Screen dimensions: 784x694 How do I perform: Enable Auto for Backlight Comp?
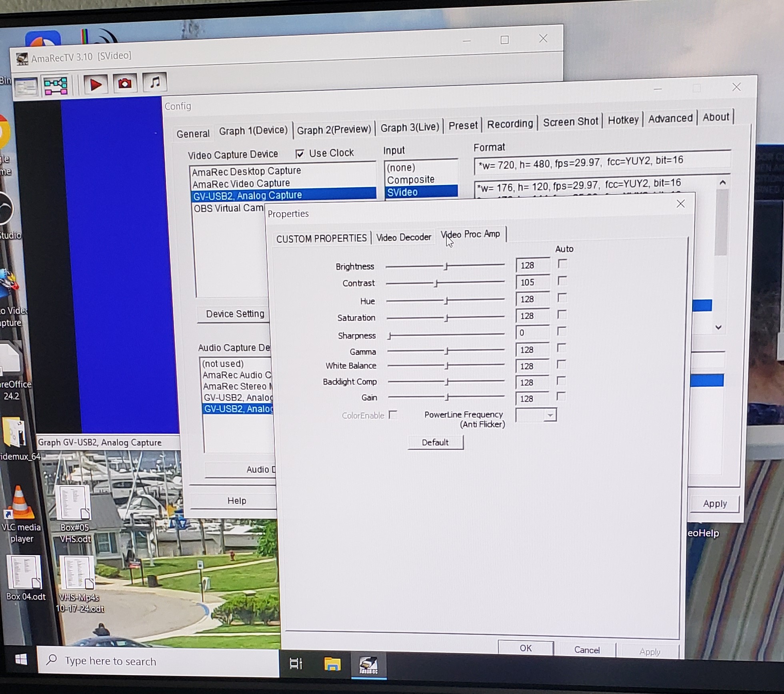tap(561, 380)
